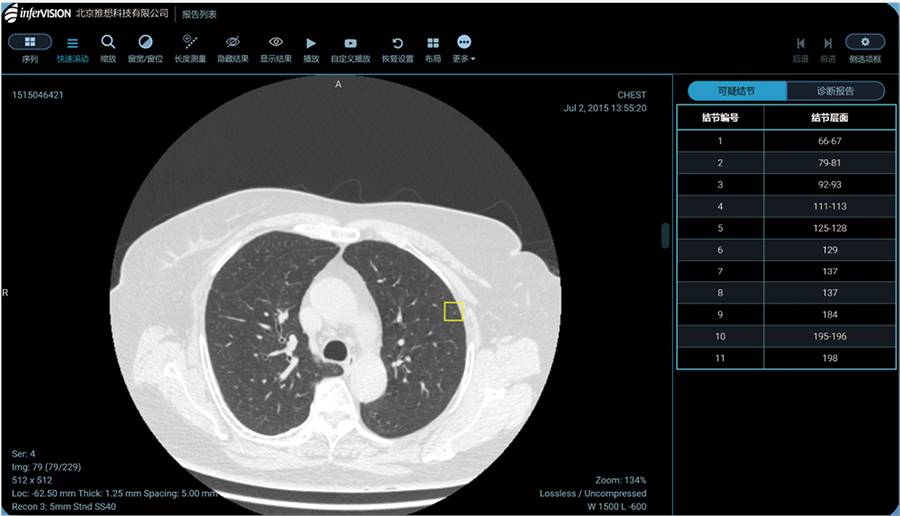Screen dimensions: 900x516
Task: Step back with the 后退 button
Action: (x=800, y=44)
